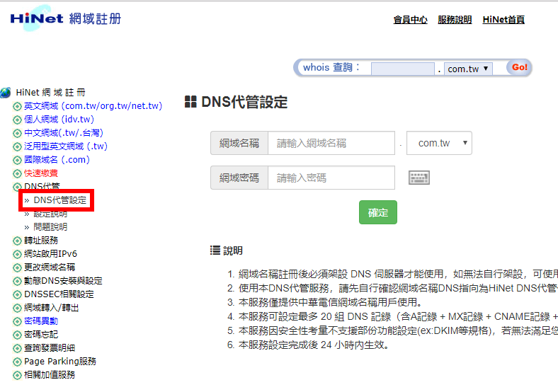The image size is (558, 392).
Task: Open Page Parking服務 in the sidebar
Action: (60, 362)
